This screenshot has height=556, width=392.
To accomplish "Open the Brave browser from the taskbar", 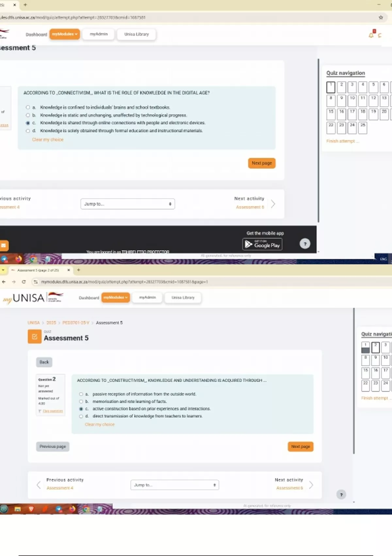I will point(31,509).
